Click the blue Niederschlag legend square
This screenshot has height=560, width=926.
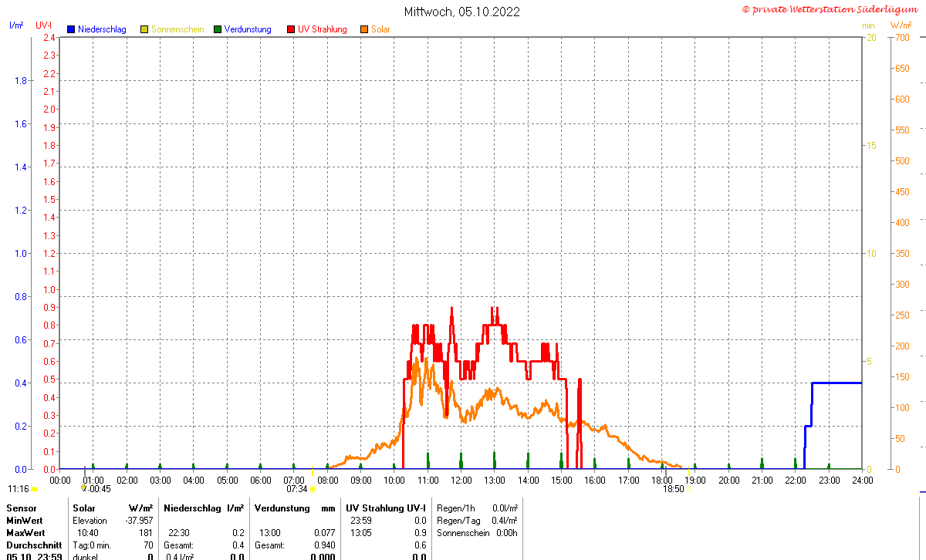[x=71, y=29]
